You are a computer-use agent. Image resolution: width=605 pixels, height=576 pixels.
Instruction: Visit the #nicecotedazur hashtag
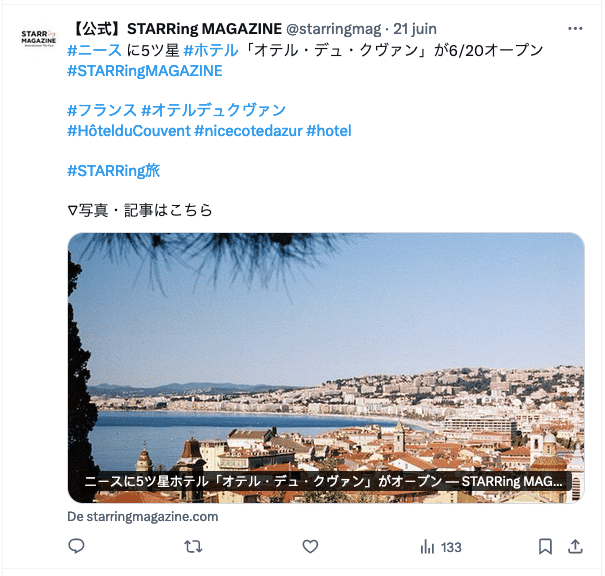click(248, 131)
